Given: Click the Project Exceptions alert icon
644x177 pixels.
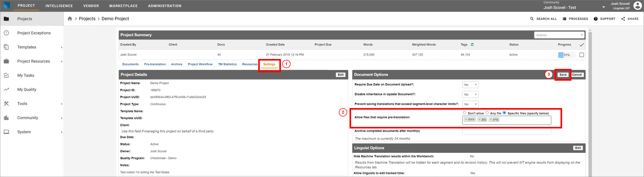Looking at the screenshot, I should coord(6,33).
